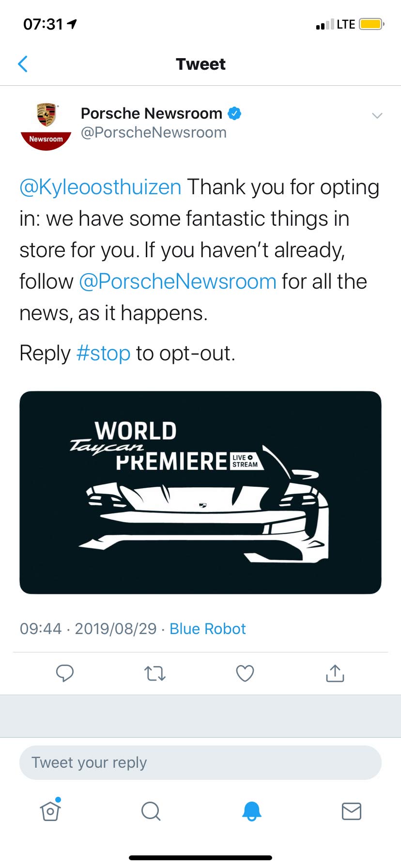Tap the back arrow icon

[x=23, y=64]
